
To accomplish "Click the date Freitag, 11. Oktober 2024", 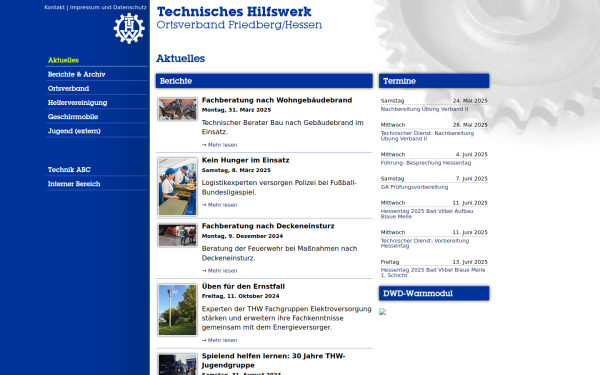I will 240,296.
